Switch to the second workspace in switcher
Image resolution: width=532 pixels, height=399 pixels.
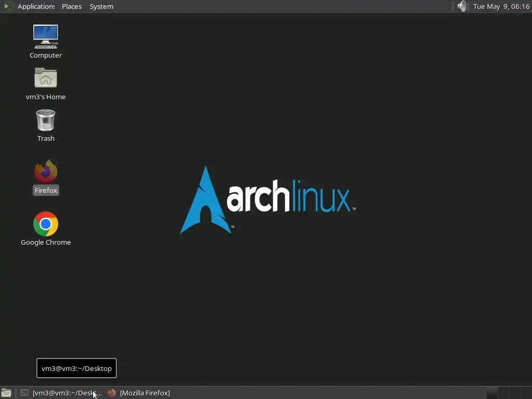click(503, 393)
